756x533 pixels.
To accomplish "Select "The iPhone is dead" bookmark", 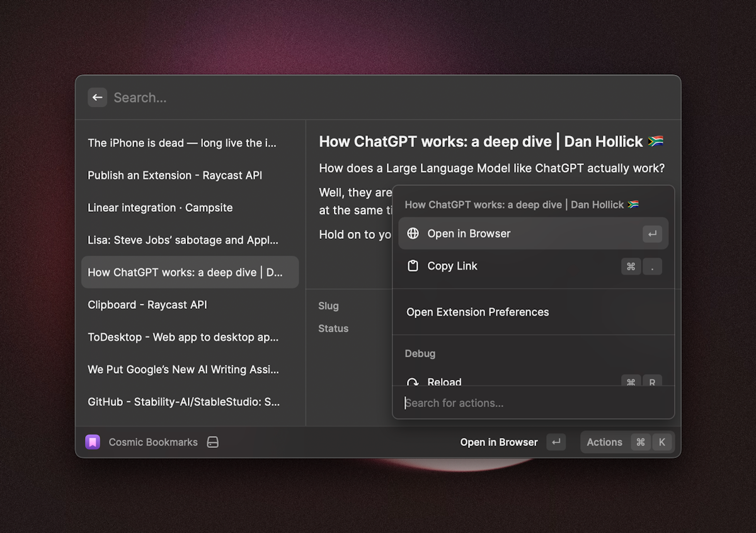I will [182, 143].
